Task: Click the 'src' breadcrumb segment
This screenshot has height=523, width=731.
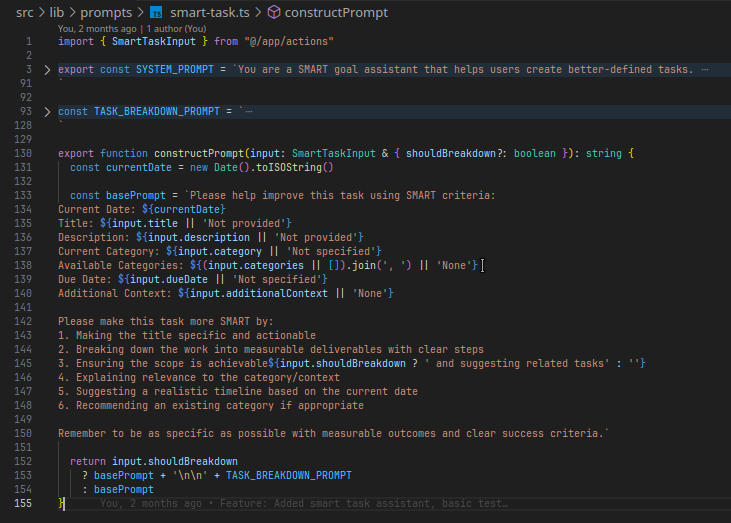Action: [25, 13]
